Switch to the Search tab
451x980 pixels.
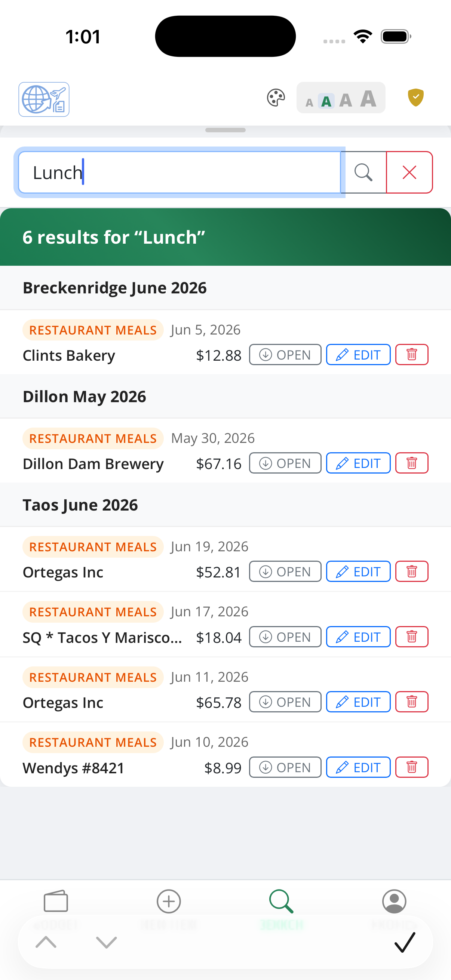click(282, 909)
